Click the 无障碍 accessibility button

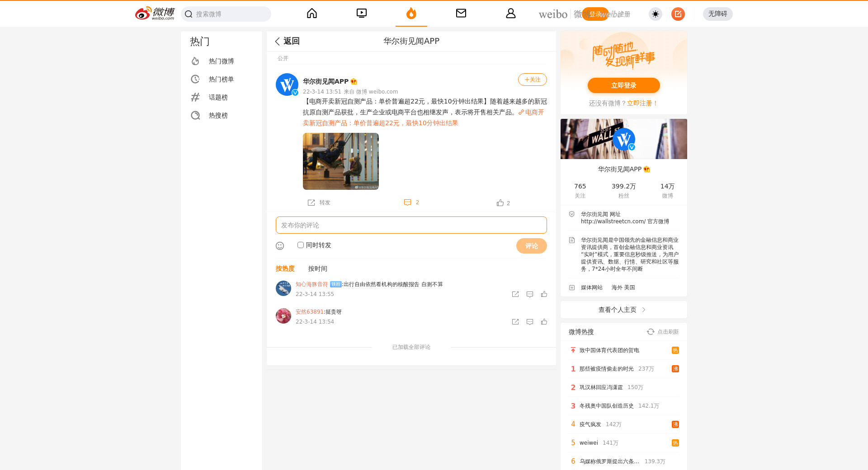pyautogui.click(x=718, y=14)
